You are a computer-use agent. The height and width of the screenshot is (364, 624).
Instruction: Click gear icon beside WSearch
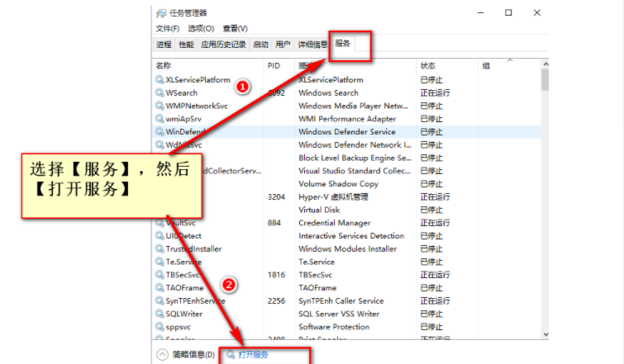coord(160,92)
